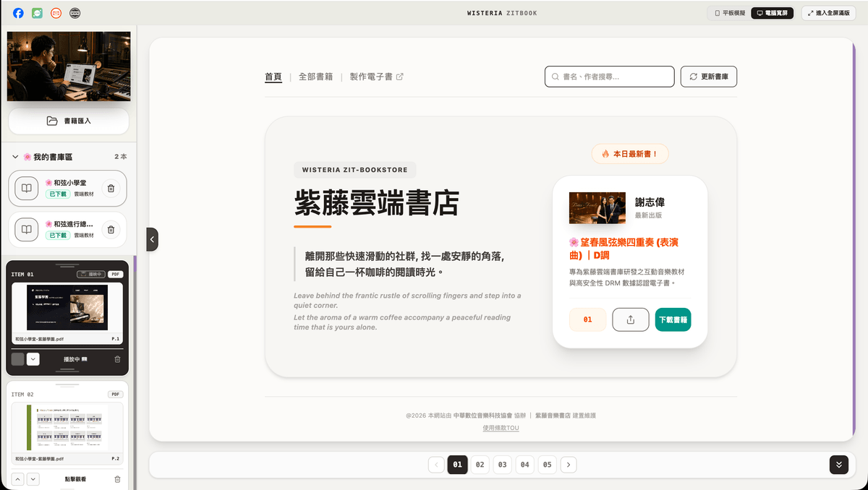Go to the next page arrow

pos(569,465)
